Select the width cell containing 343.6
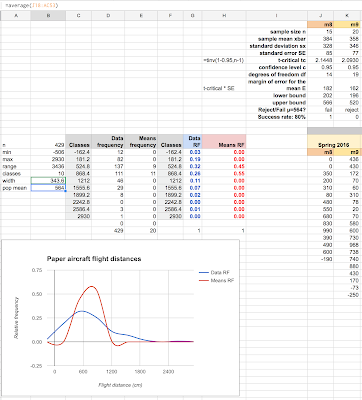The image size is (362, 400). pyautogui.click(x=48, y=181)
